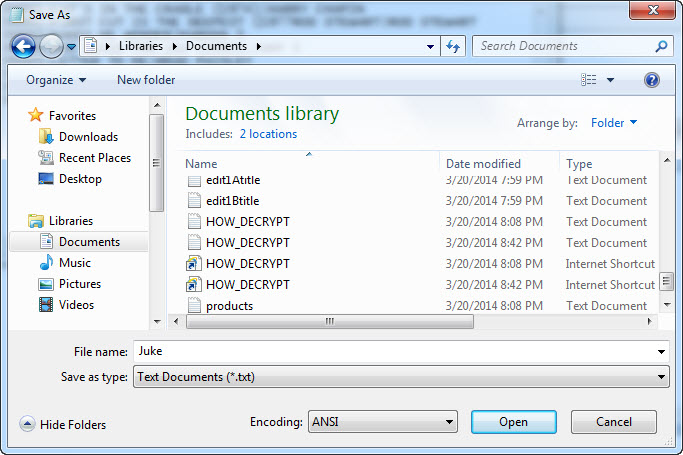The height and width of the screenshot is (455, 683).
Task: Select the Desktop item in Favorites
Action: (x=80, y=179)
